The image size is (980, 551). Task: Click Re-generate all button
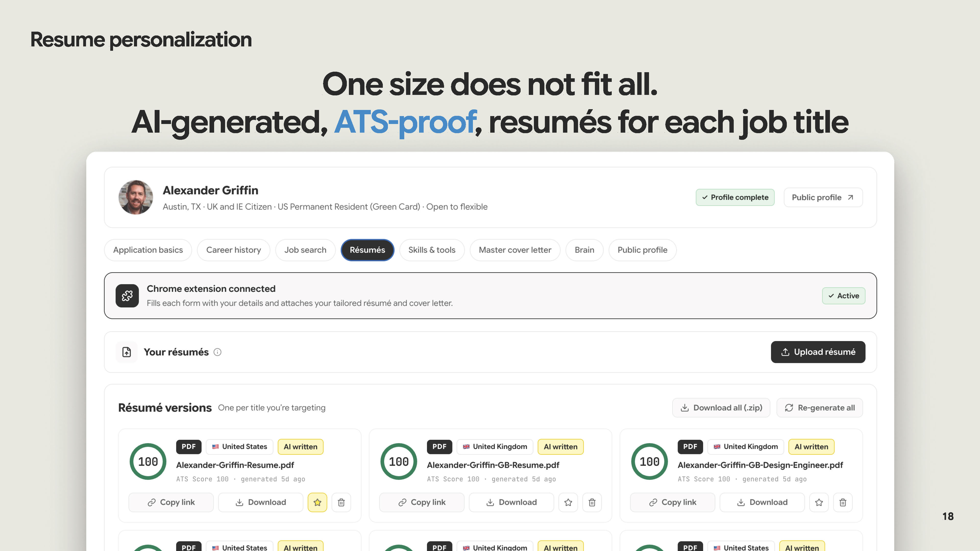pos(819,408)
